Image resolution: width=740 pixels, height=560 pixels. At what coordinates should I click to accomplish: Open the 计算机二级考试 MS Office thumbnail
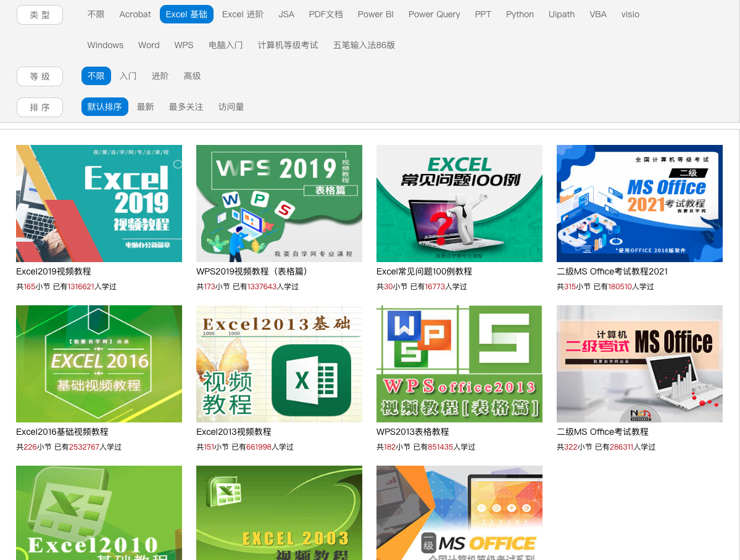coord(639,364)
